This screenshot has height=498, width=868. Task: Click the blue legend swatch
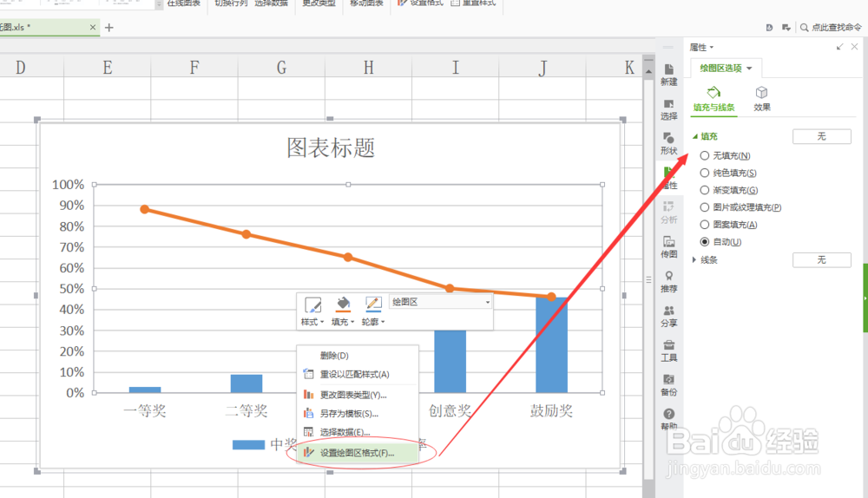(x=248, y=445)
